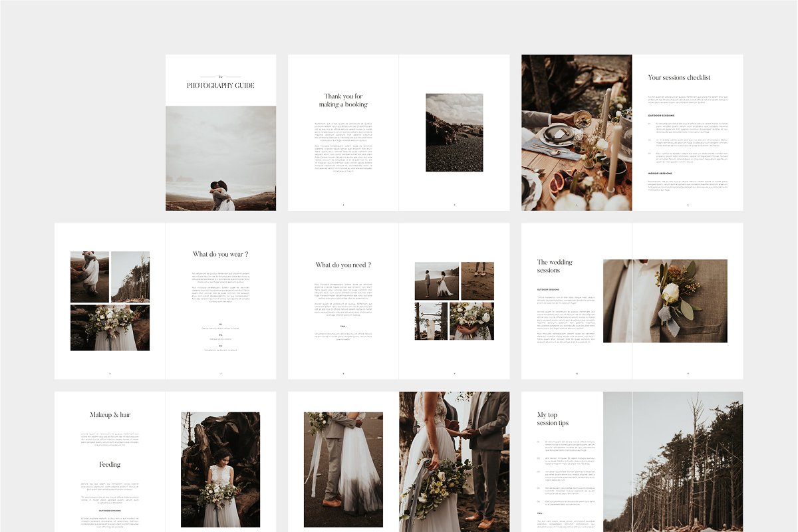Click the 'Makeup & hair' heading
The height and width of the screenshot is (532, 798).
click(x=110, y=415)
